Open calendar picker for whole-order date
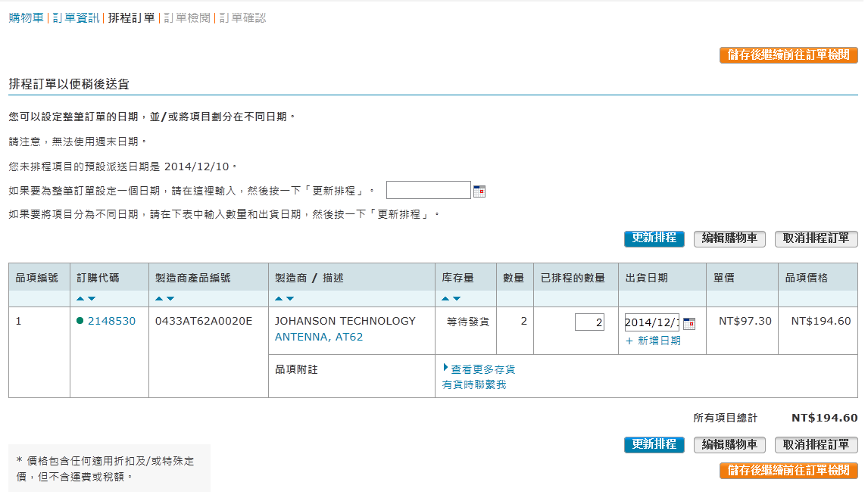This screenshot has height=501, width=868. click(x=479, y=191)
